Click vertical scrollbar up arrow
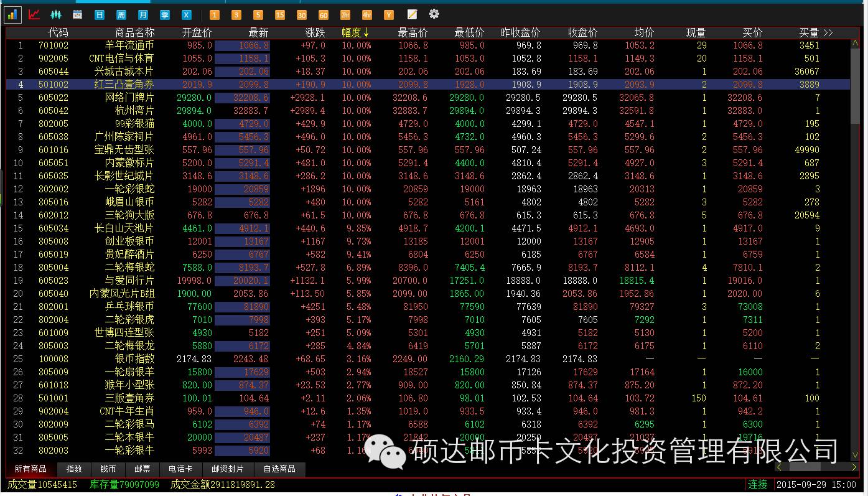868x496 pixels. pyautogui.click(x=854, y=42)
